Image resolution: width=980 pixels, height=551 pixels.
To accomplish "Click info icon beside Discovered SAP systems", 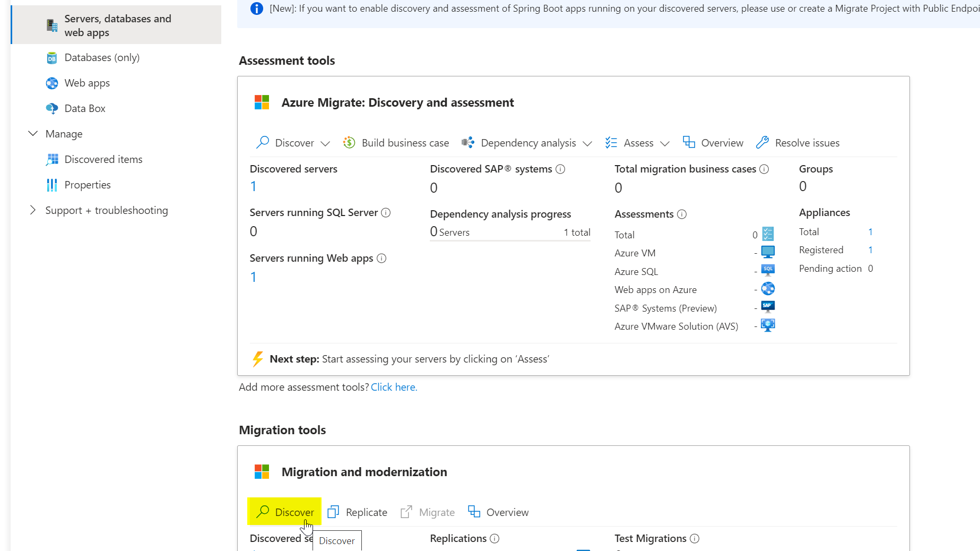I will click(560, 169).
